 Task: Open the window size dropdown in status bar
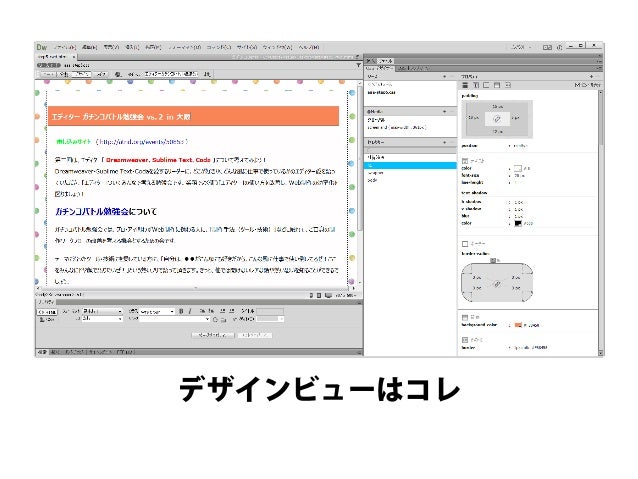(x=346, y=295)
